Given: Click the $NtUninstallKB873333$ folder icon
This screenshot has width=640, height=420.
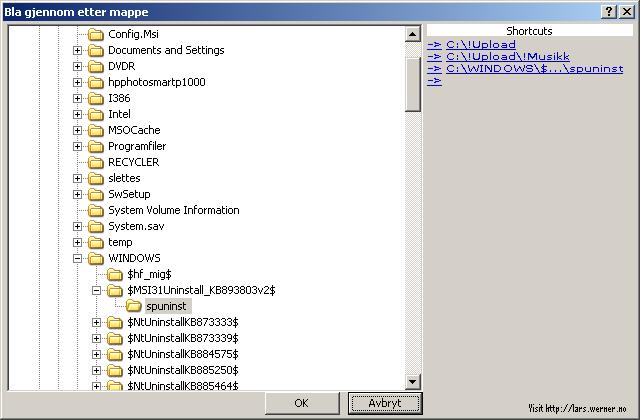Looking at the screenshot, I should [x=115, y=322].
